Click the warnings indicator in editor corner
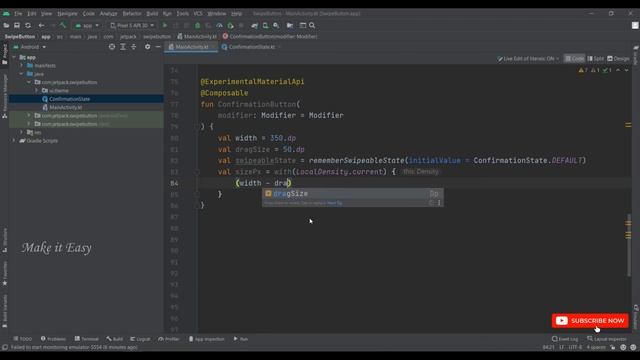This screenshot has width=640, height=360. click(583, 70)
